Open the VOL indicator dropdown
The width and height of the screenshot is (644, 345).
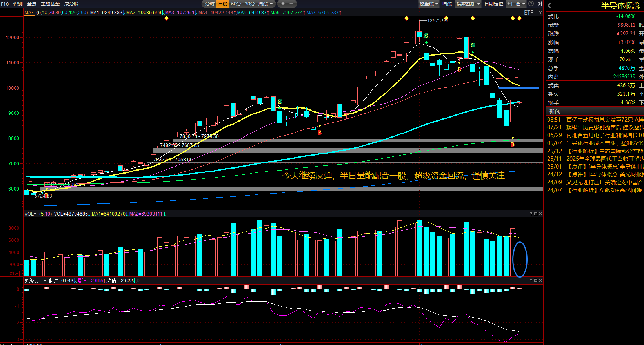[30, 214]
